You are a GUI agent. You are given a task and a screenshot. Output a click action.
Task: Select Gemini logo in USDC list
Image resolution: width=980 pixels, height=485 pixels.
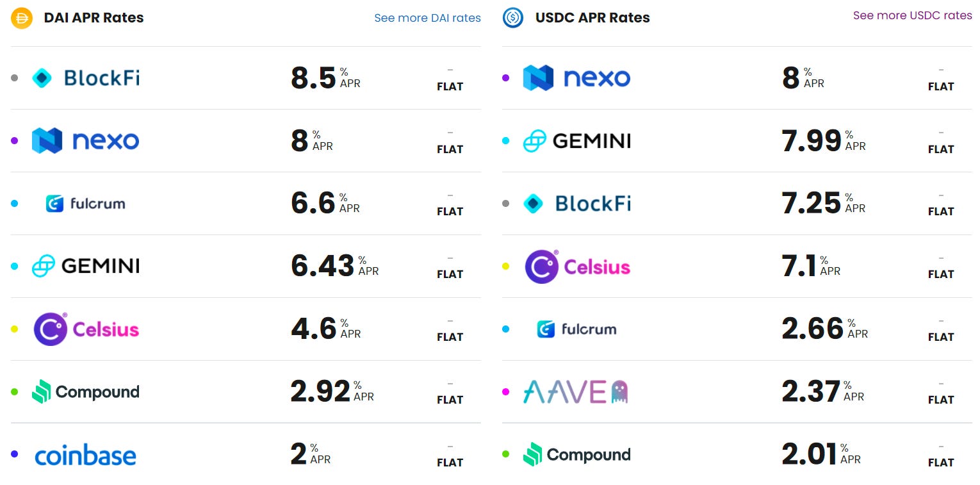pyautogui.click(x=576, y=140)
